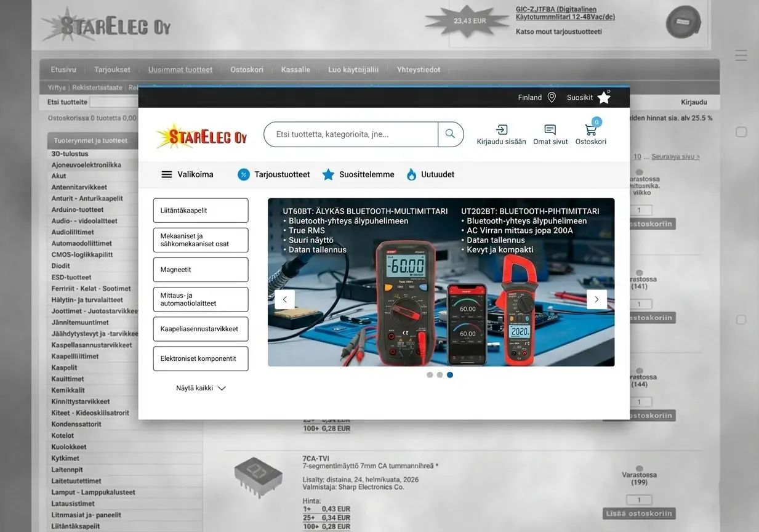Click the Uutuudet flame icon
The height and width of the screenshot is (532, 759).
(411, 175)
